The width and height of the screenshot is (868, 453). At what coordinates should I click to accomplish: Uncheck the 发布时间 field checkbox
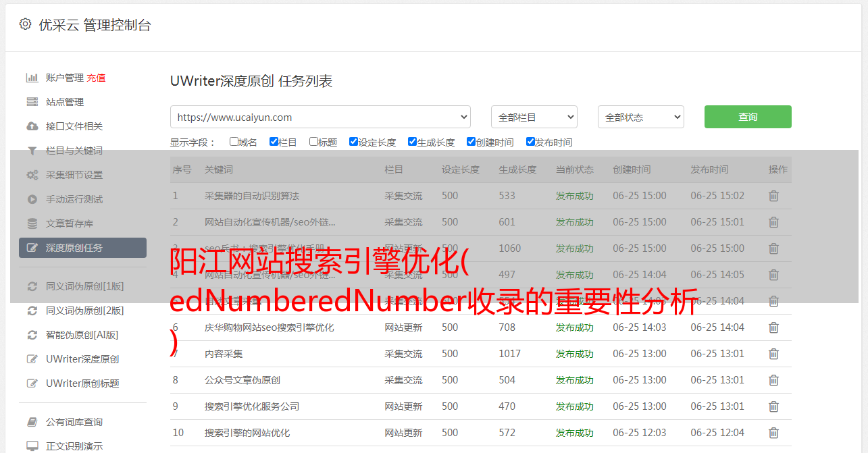(x=530, y=142)
